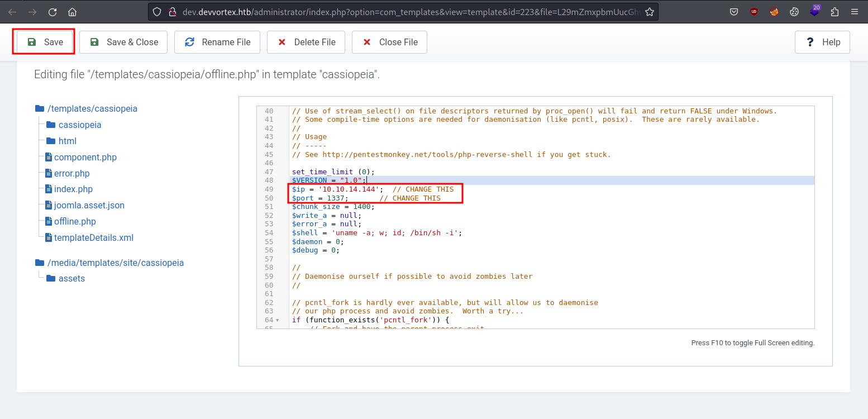Click the set_time_limit (0) line

click(333, 172)
